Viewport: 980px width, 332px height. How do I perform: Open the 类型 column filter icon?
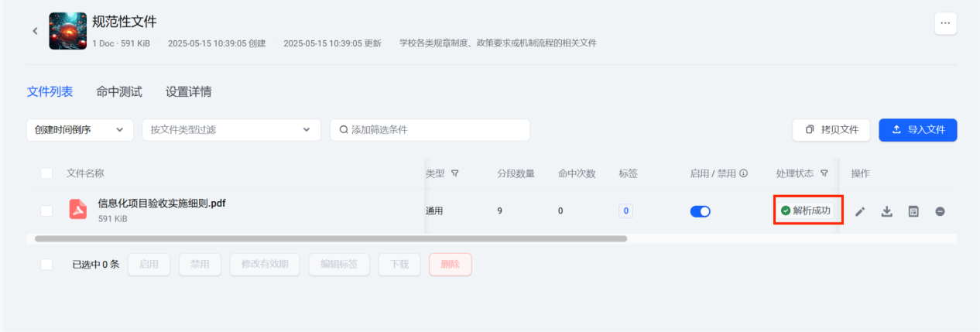(455, 173)
